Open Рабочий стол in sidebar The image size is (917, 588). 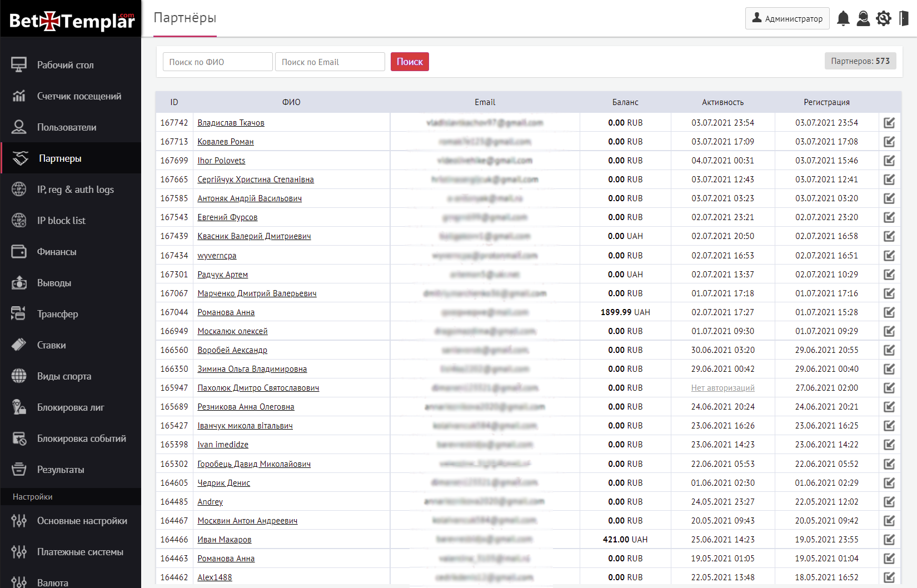(x=66, y=65)
